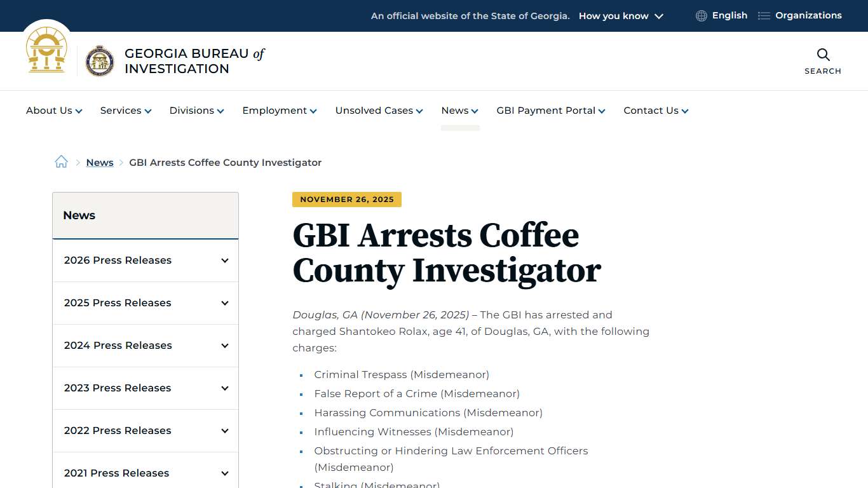Image resolution: width=868 pixels, height=488 pixels.
Task: Open the search by clicking the magnifying glass icon
Action: [x=823, y=55]
